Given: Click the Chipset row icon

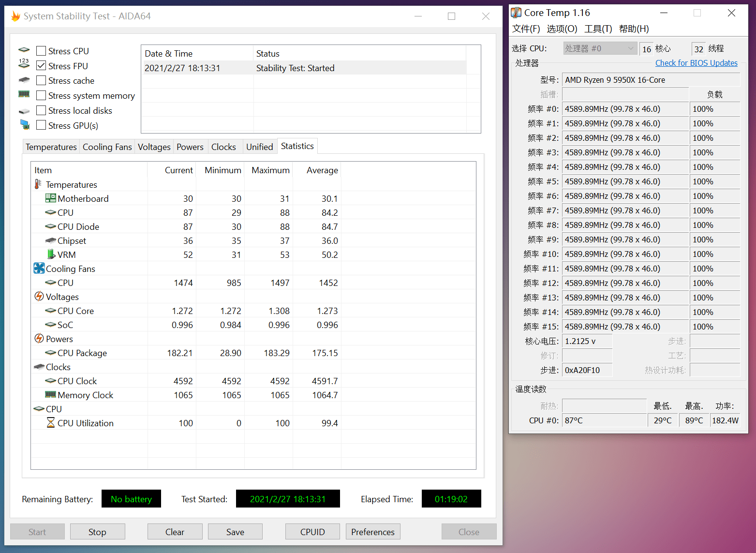Looking at the screenshot, I should 50,240.
